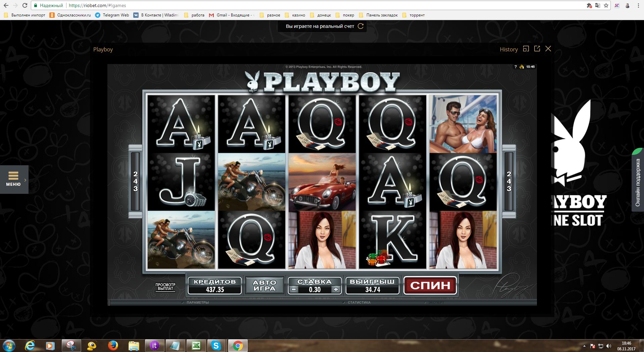Decrease the bet with the minus button
644x352 pixels.
coord(294,290)
